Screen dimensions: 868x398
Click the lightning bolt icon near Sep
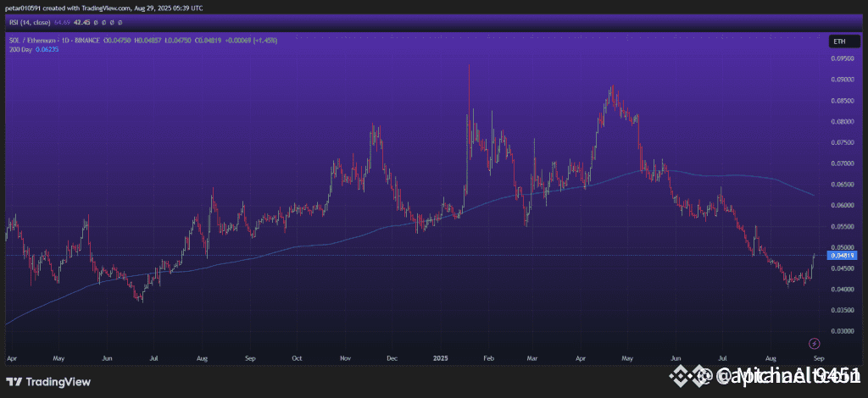pyautogui.click(x=815, y=343)
